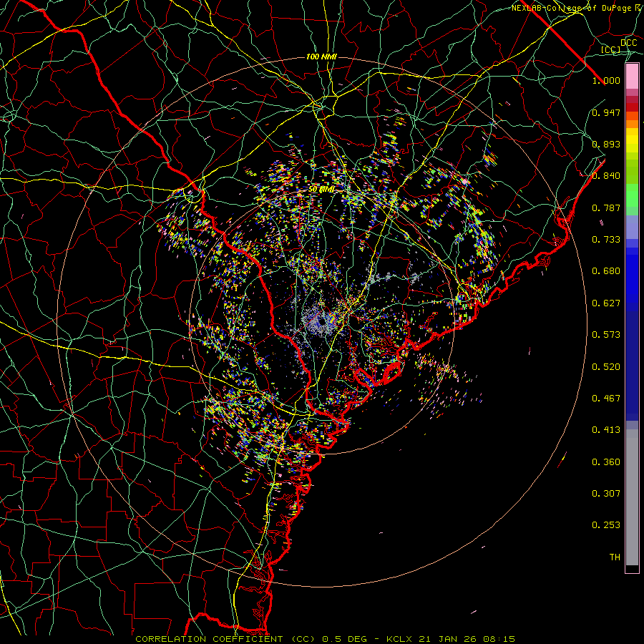Select the 0.413 scale value
This screenshot has width=644, height=644.
click(x=606, y=430)
